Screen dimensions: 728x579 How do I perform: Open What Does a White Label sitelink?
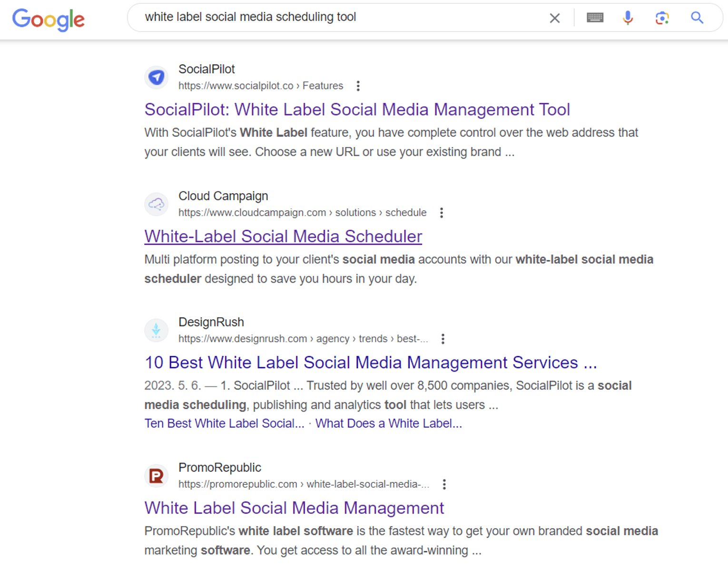tap(389, 423)
